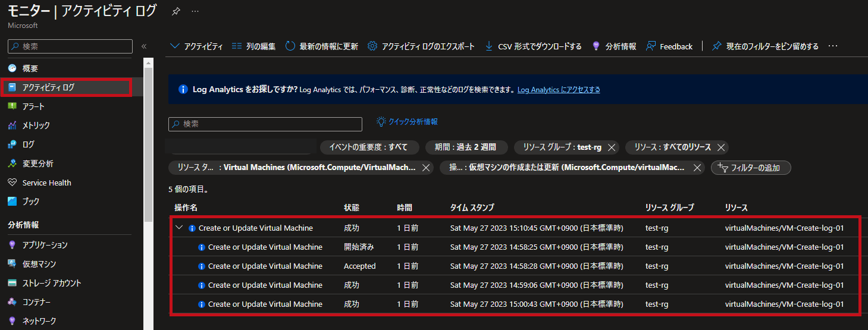
Task: Click the フィルターの追加 button
Action: (x=751, y=168)
